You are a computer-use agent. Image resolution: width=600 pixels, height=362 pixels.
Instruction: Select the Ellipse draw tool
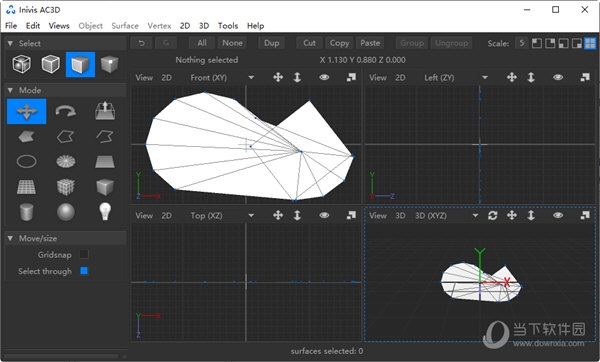(26, 161)
